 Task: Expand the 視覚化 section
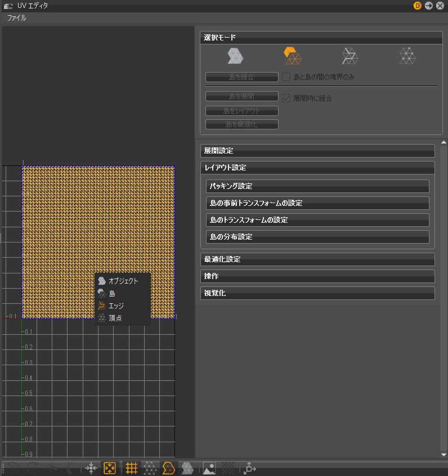(x=317, y=293)
